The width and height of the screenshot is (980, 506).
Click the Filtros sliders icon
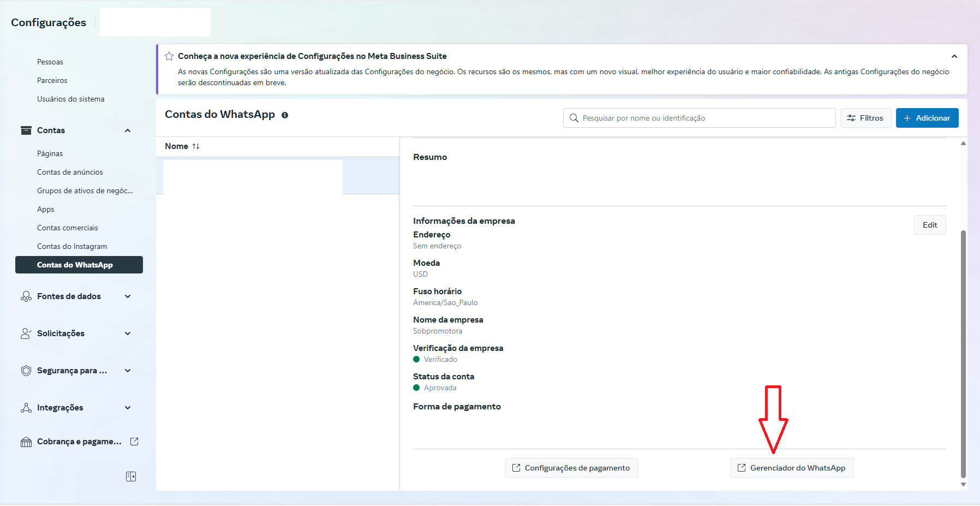coord(851,118)
